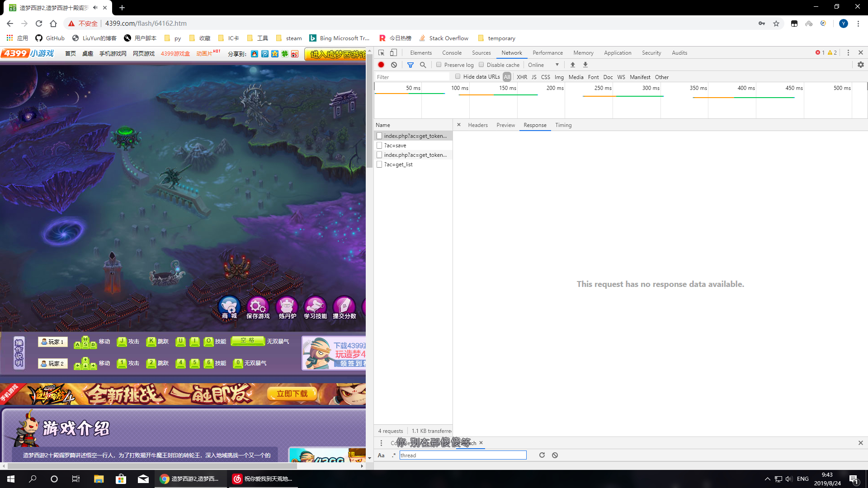Stop recording the network log

pyautogui.click(x=381, y=65)
